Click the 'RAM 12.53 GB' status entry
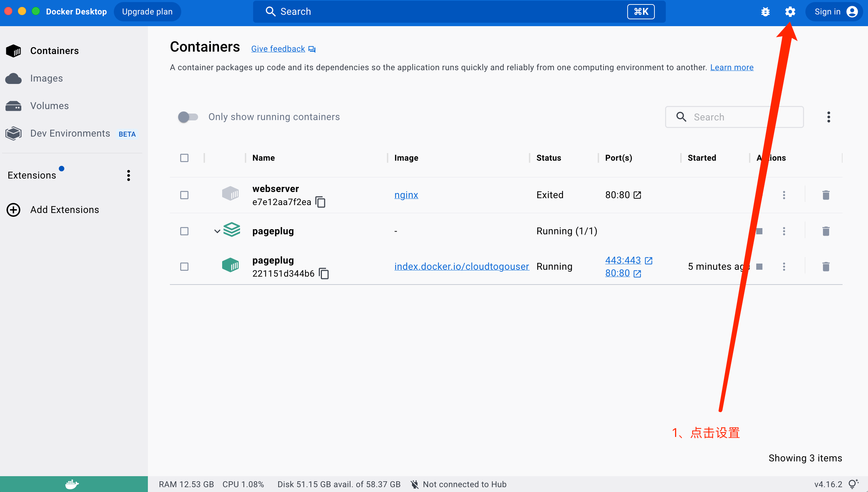Image resolution: width=868 pixels, height=492 pixels. click(186, 484)
